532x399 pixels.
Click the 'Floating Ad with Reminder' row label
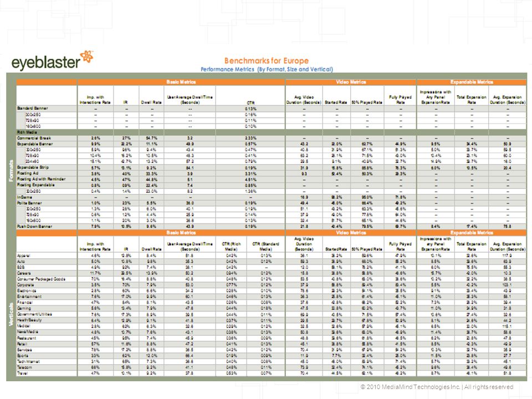(x=42, y=179)
